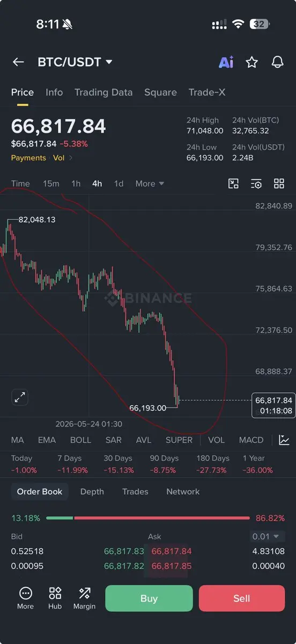The width and height of the screenshot is (296, 644).
Task: Tap the 24h High value 71,048.00
Action: click(205, 130)
